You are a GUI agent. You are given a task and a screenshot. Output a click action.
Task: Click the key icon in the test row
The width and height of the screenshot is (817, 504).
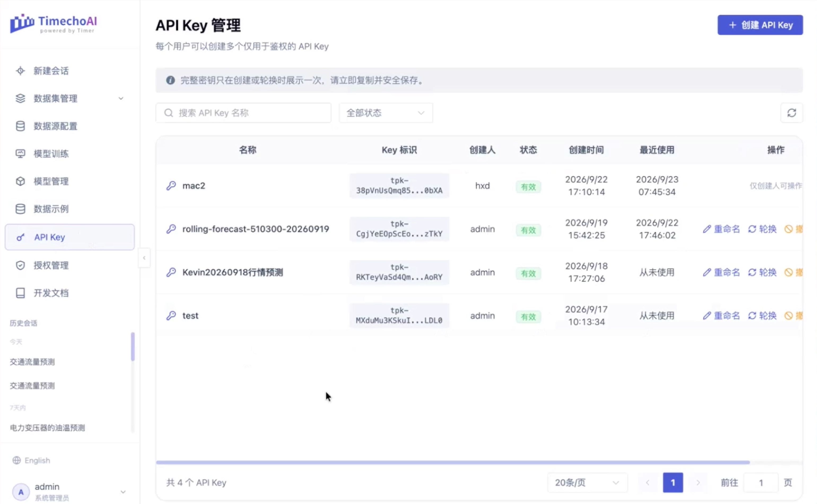tap(171, 316)
